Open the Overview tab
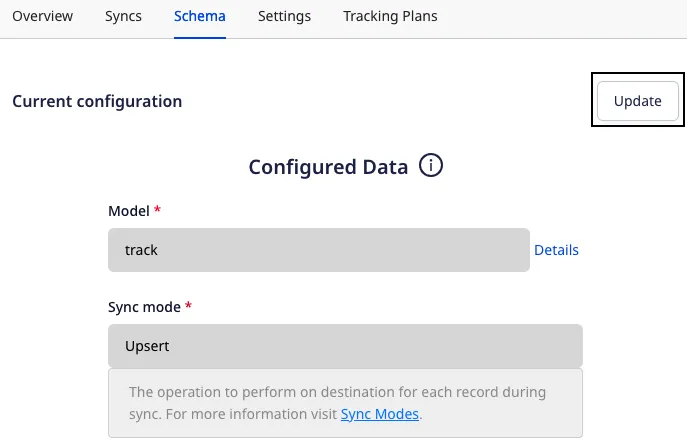This screenshot has height=448, width=687. pos(42,16)
